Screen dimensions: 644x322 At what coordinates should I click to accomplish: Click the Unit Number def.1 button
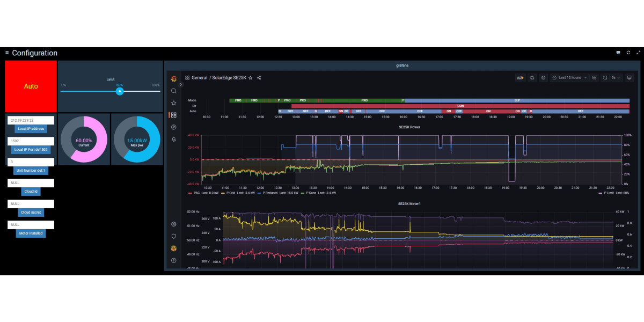coord(31,171)
